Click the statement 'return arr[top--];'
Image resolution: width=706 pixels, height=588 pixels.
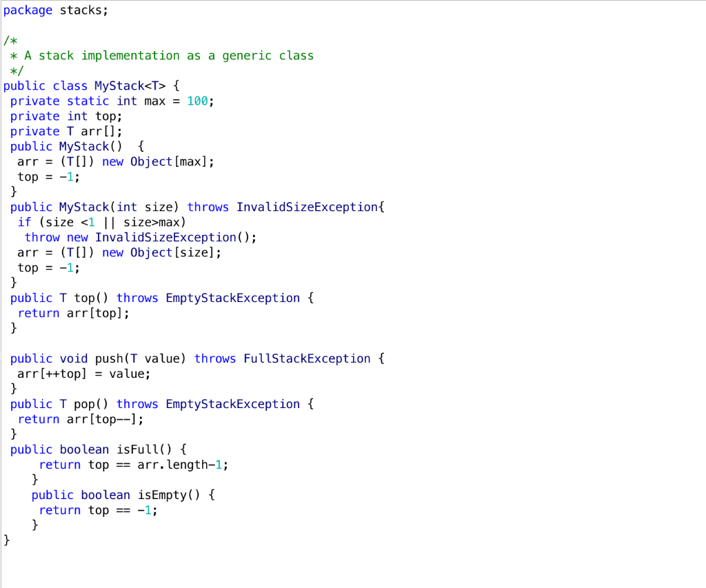[x=81, y=419]
